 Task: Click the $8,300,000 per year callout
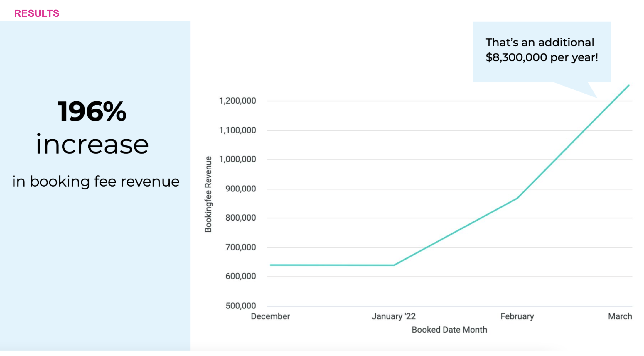(x=542, y=57)
